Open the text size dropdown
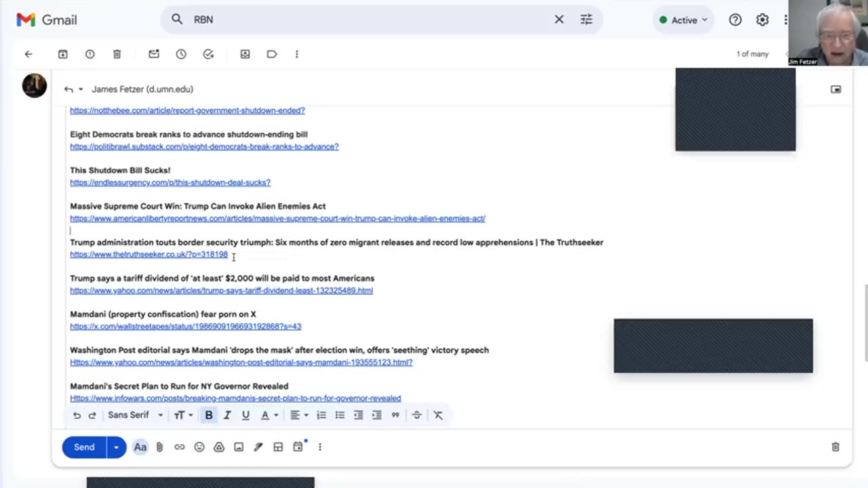Viewport: 868px width, 488px height. (183, 415)
